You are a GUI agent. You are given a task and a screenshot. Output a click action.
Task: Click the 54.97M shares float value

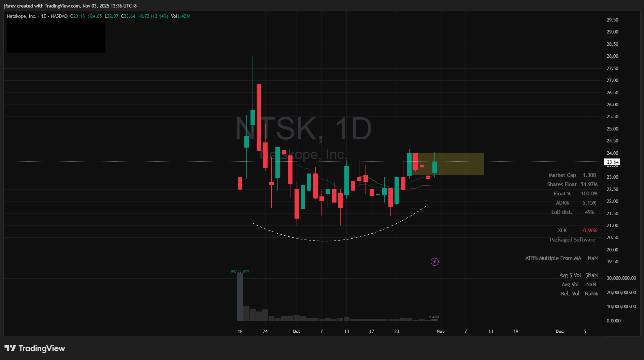[x=589, y=184]
